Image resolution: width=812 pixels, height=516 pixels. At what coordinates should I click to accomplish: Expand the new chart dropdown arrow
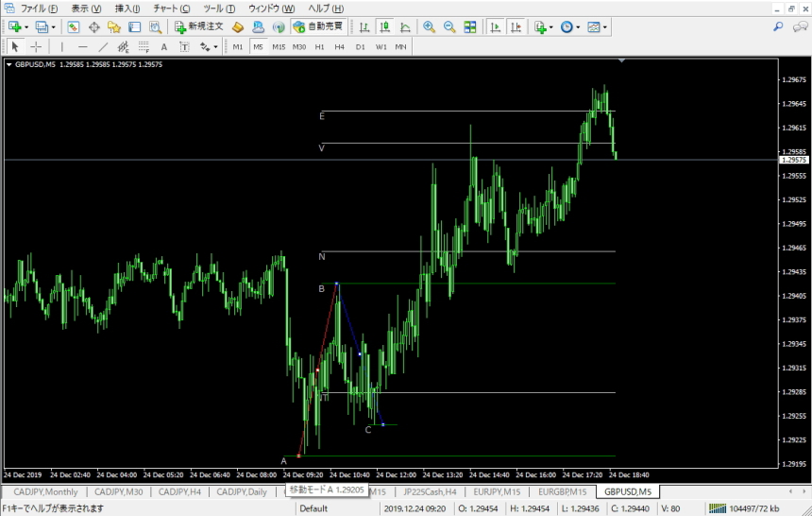(x=26, y=27)
